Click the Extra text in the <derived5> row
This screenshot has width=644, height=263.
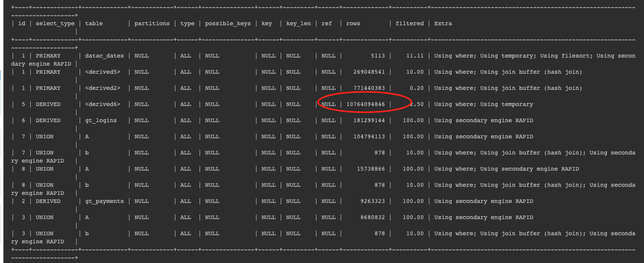click(x=508, y=72)
